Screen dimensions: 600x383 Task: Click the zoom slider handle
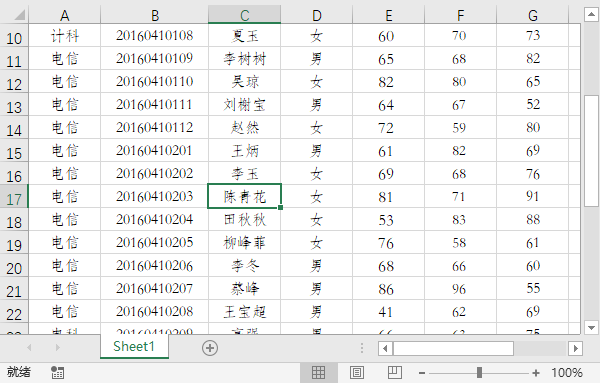[x=479, y=373]
